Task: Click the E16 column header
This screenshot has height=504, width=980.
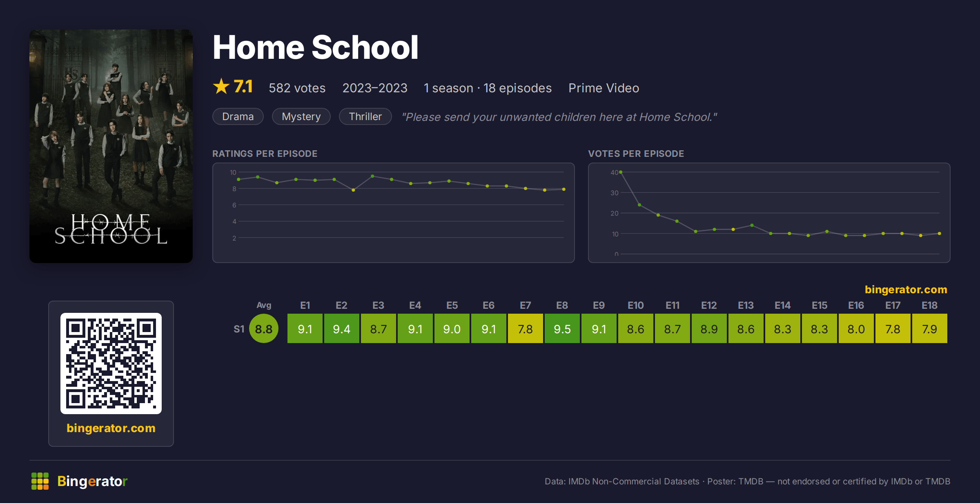Action: point(856,306)
